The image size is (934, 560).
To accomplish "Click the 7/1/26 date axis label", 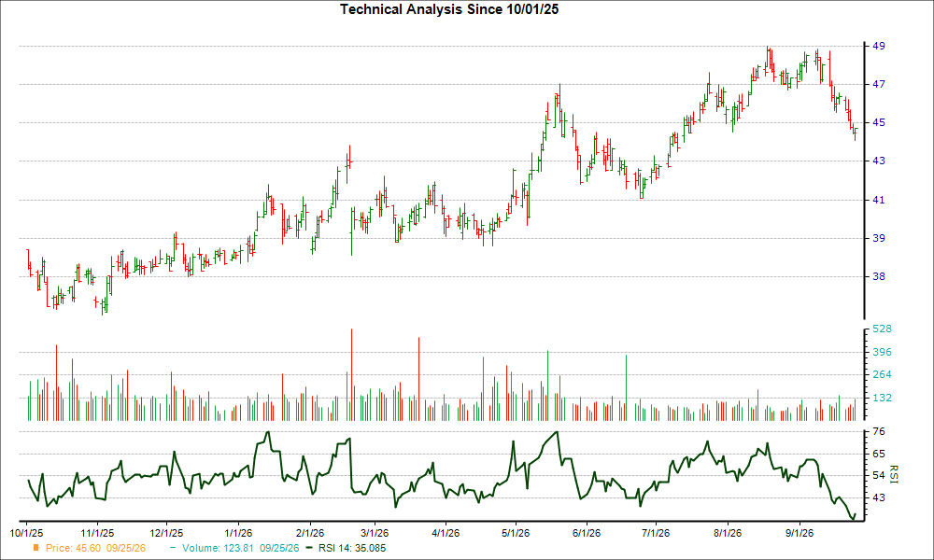I will click(x=656, y=533).
